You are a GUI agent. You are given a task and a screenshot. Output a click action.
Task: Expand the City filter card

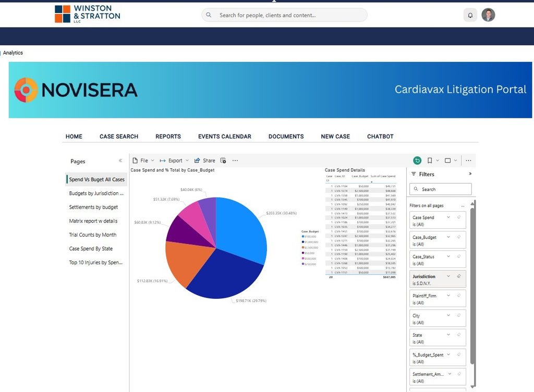pos(448,315)
